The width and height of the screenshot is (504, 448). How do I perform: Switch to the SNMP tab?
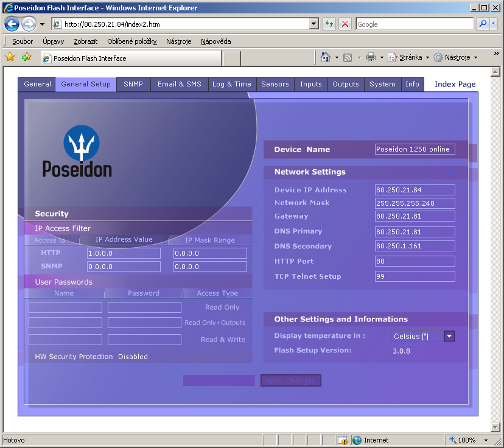click(x=133, y=84)
